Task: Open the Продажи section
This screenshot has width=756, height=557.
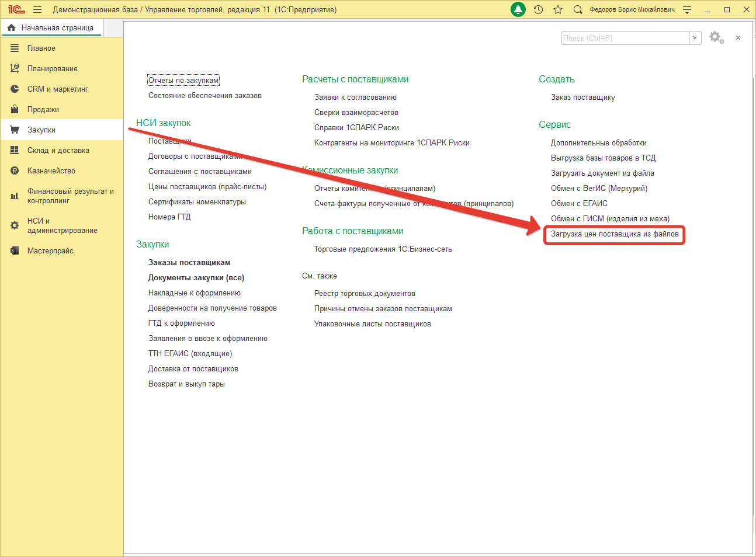Action: tap(43, 110)
